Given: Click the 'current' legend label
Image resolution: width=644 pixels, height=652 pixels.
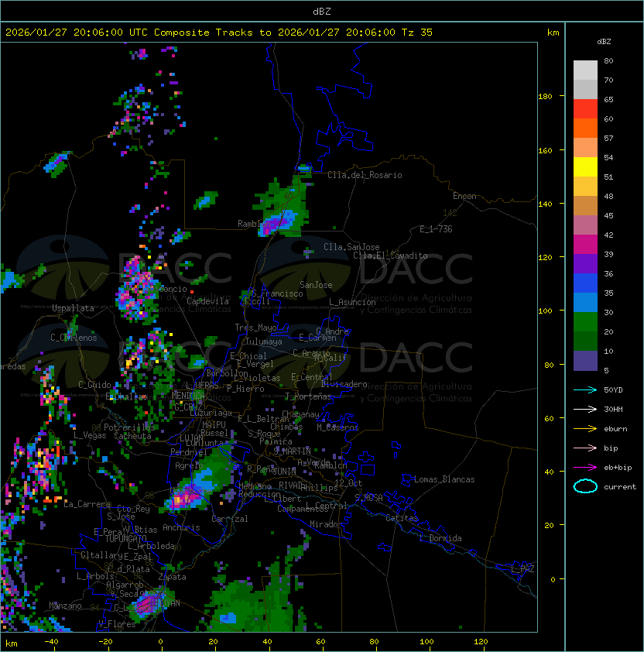Looking at the screenshot, I should tap(620, 487).
